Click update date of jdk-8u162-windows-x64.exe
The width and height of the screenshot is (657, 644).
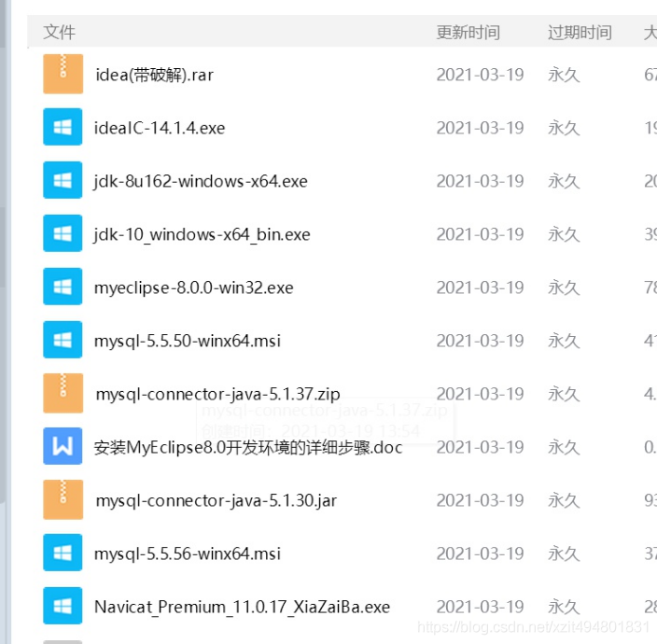pos(481,181)
